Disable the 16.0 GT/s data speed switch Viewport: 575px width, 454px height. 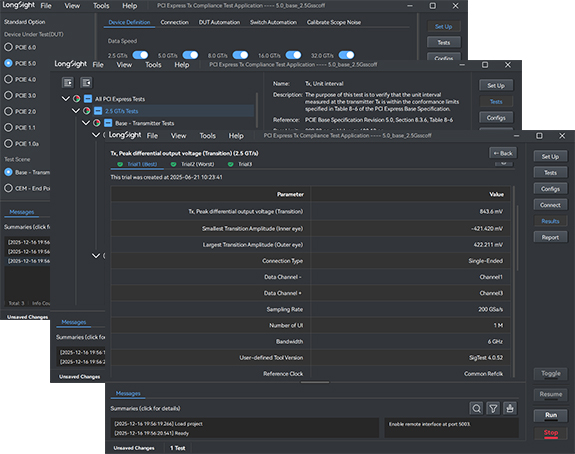[293, 55]
